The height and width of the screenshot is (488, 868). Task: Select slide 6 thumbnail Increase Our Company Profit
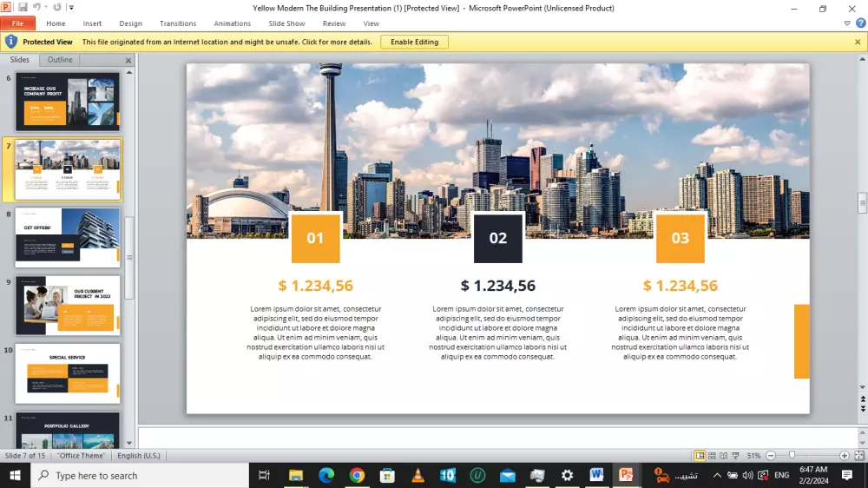tap(68, 102)
